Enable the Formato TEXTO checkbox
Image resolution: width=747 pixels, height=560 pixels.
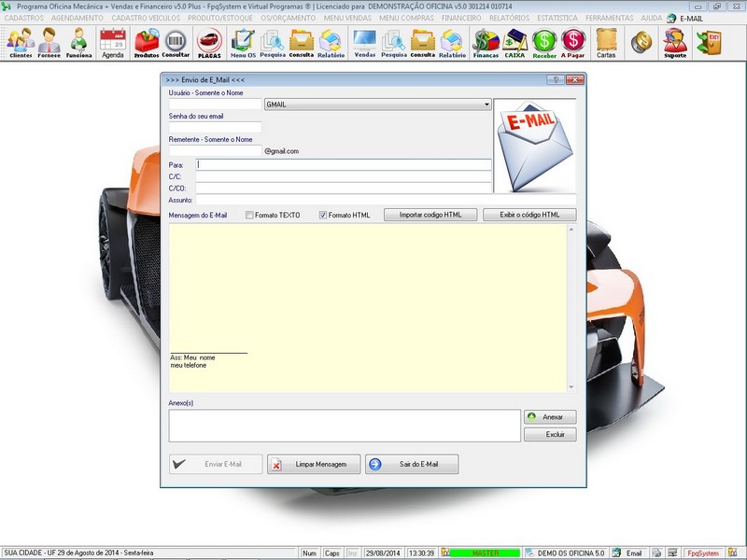pyautogui.click(x=249, y=216)
